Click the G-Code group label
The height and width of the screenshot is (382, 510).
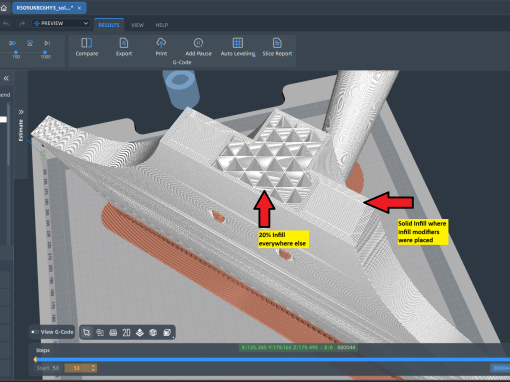182,62
